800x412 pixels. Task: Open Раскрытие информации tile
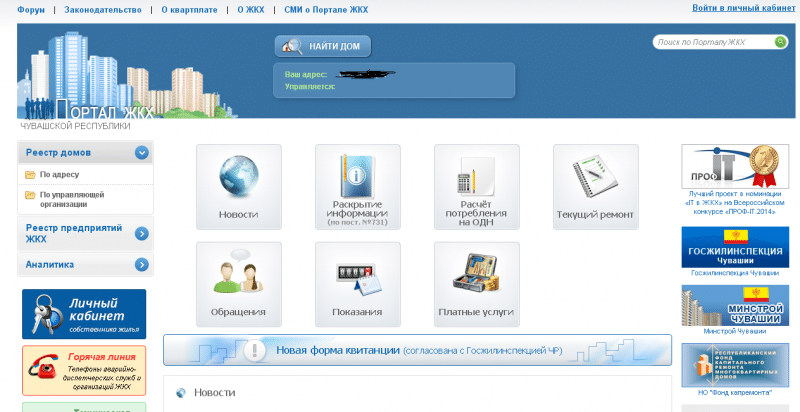(x=357, y=187)
